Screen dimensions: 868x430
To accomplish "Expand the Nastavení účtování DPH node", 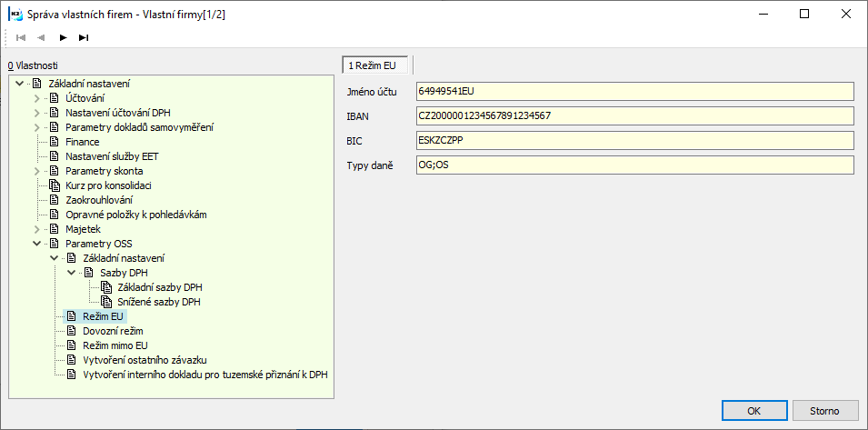I will click(x=37, y=113).
